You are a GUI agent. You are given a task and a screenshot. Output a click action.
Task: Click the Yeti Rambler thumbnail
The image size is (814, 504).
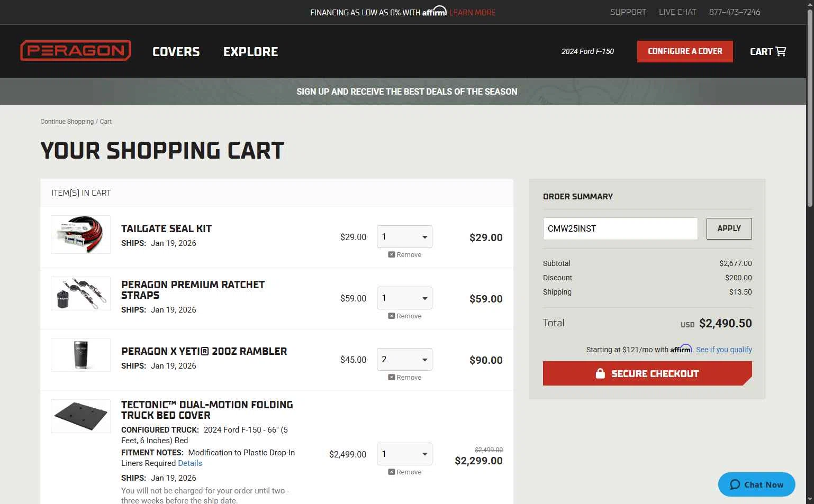(x=80, y=355)
